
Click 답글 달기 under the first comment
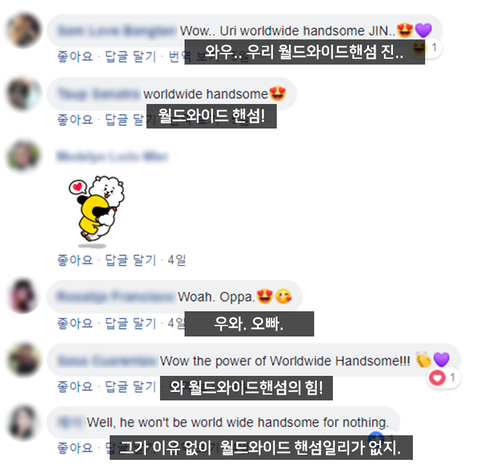pyautogui.click(x=131, y=56)
